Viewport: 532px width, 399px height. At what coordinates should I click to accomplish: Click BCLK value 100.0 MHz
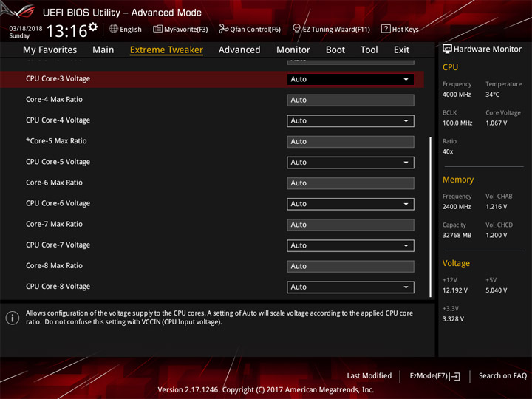[457, 123]
